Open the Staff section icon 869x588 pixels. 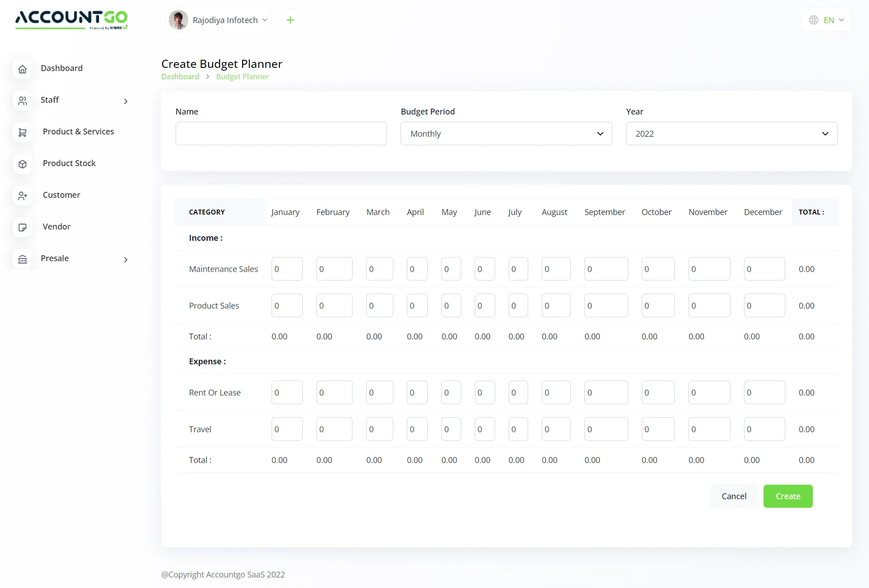(x=23, y=100)
